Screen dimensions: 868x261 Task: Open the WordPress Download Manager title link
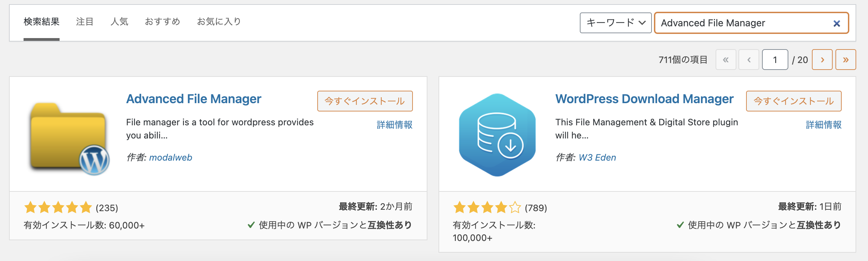(x=644, y=99)
